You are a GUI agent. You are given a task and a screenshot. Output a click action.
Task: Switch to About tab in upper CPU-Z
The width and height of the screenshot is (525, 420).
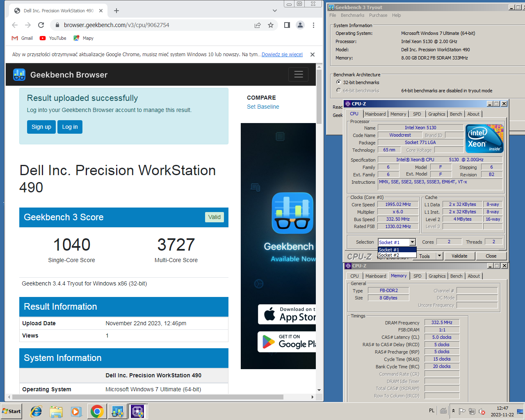pyautogui.click(x=473, y=114)
